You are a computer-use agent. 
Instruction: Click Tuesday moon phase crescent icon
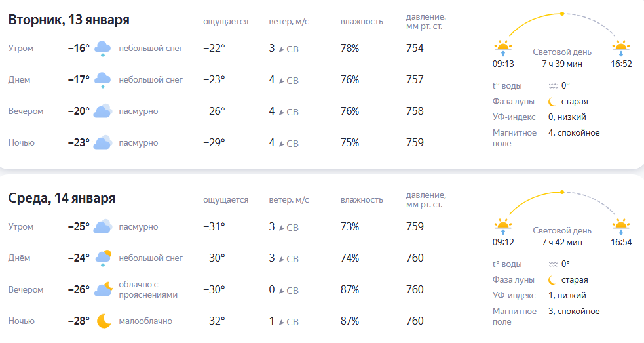552,102
